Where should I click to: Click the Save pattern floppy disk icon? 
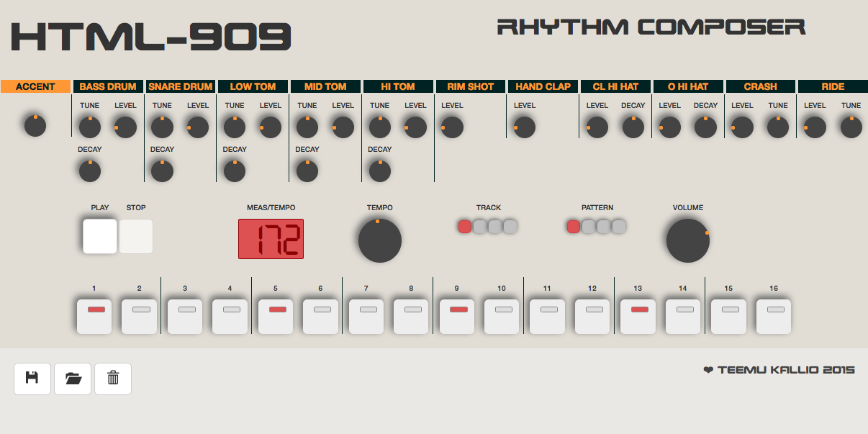point(32,379)
